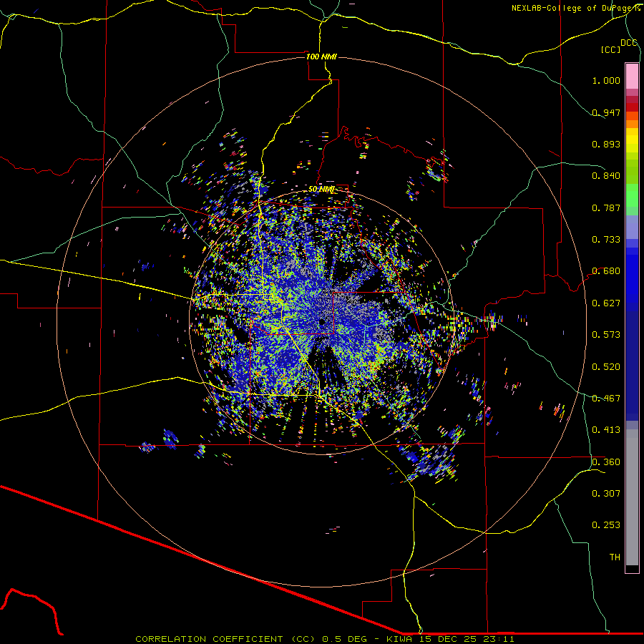Click the 100 NMI range ring label
The width and height of the screenshot is (644, 644).
click(x=321, y=57)
